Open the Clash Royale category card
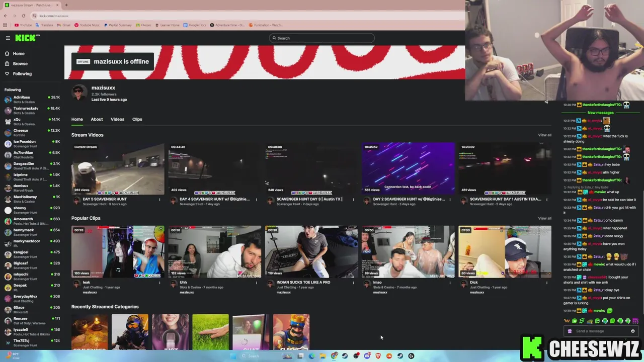 [x=291, y=332]
